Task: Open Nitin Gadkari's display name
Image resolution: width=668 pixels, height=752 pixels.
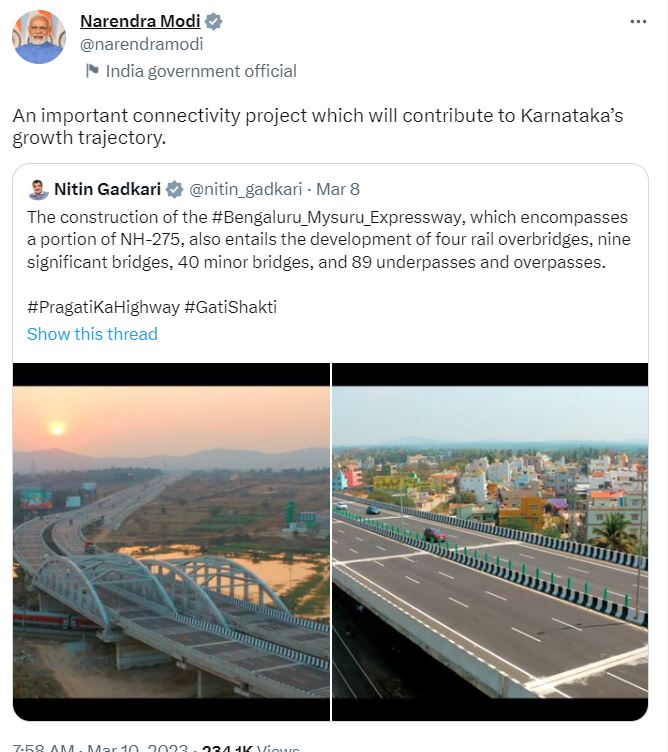Action: pyautogui.click(x=108, y=189)
